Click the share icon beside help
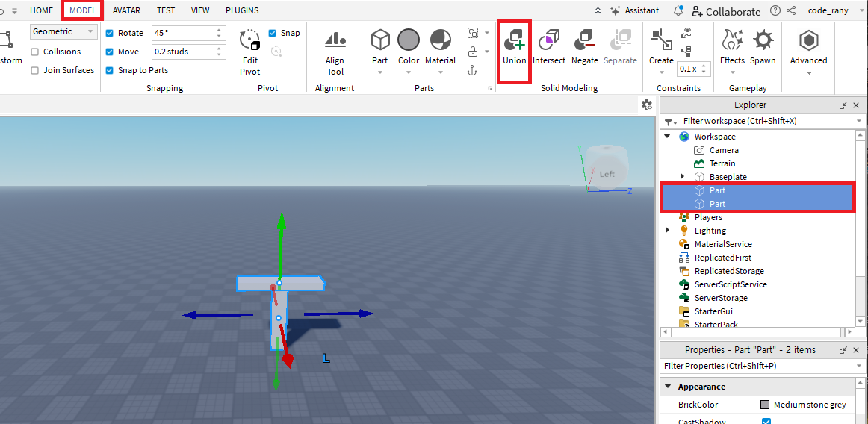 791,10
